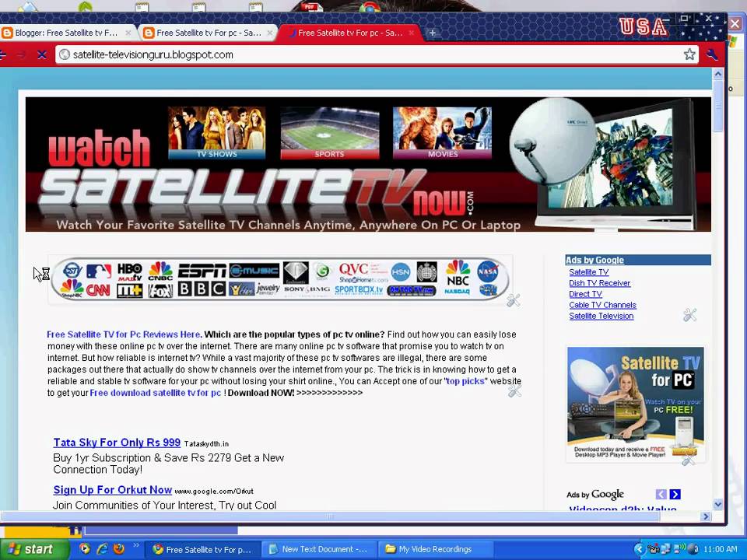Edit the Ads by Google links widget wrench
This screenshot has height=560, width=747.
tap(690, 315)
